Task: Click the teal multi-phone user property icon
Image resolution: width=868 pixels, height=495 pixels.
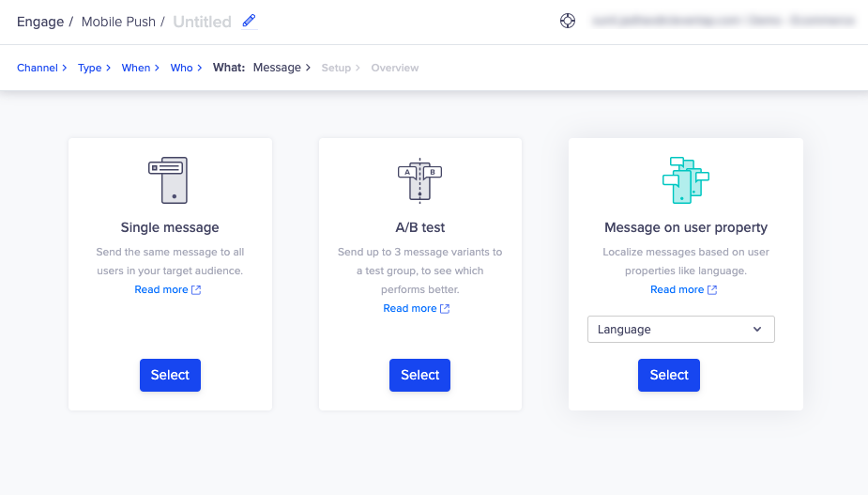Action: point(686,180)
